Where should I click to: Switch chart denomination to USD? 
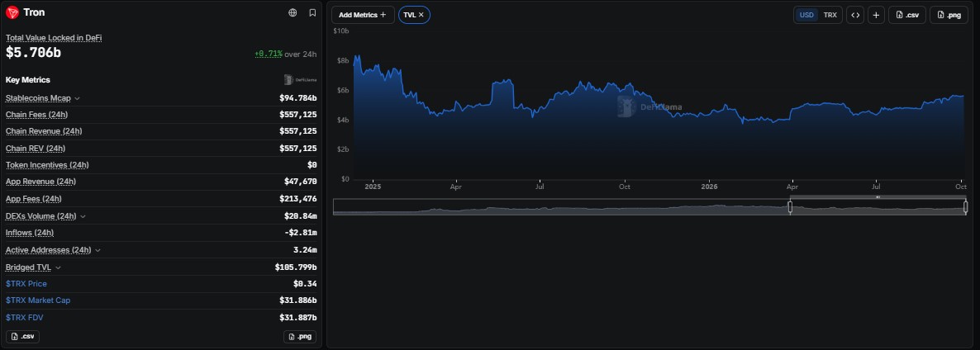pyautogui.click(x=806, y=15)
